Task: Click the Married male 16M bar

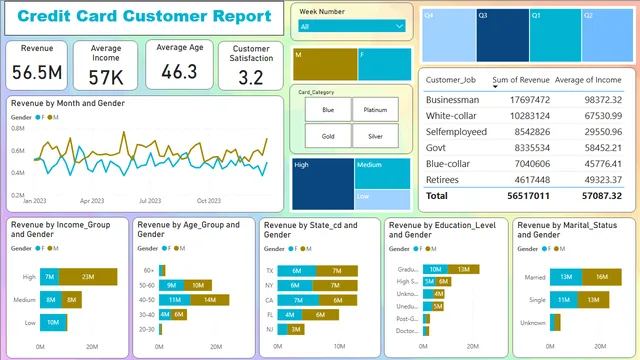Action: tap(602, 277)
